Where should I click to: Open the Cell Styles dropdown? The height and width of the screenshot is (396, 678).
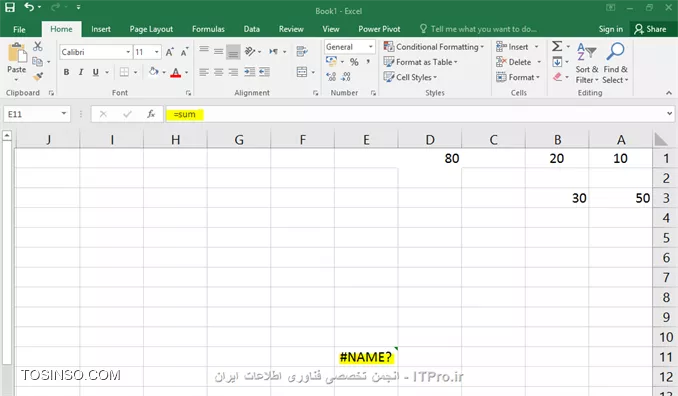pos(410,77)
